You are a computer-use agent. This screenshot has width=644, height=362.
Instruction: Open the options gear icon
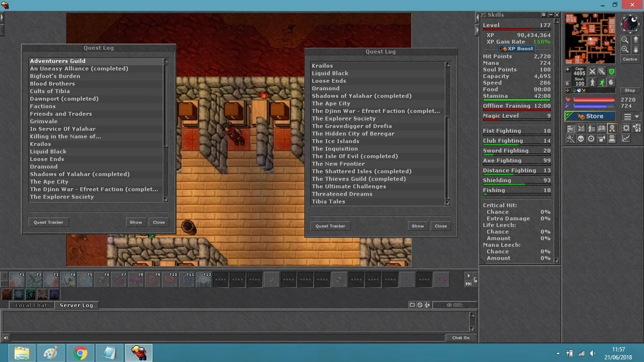(x=626, y=128)
